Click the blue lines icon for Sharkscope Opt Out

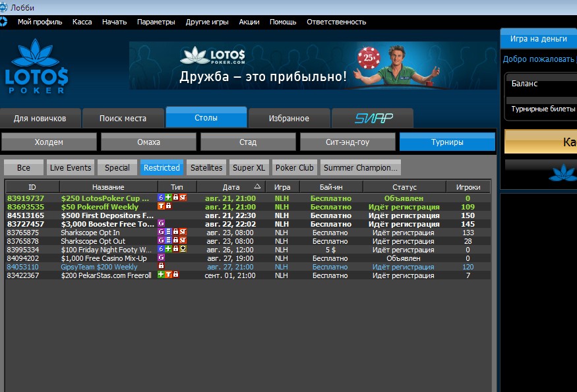click(168, 240)
